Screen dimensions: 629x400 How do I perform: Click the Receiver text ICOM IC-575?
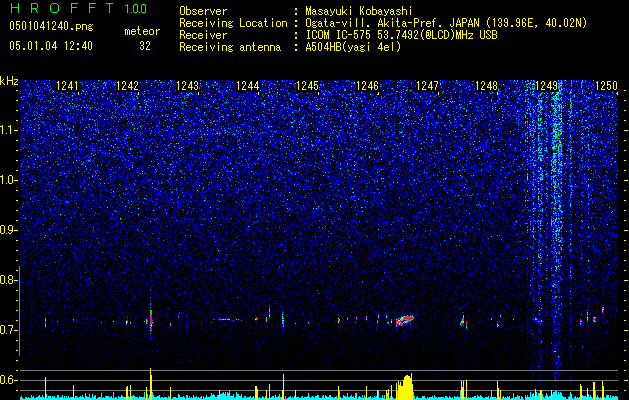[x=339, y=35]
